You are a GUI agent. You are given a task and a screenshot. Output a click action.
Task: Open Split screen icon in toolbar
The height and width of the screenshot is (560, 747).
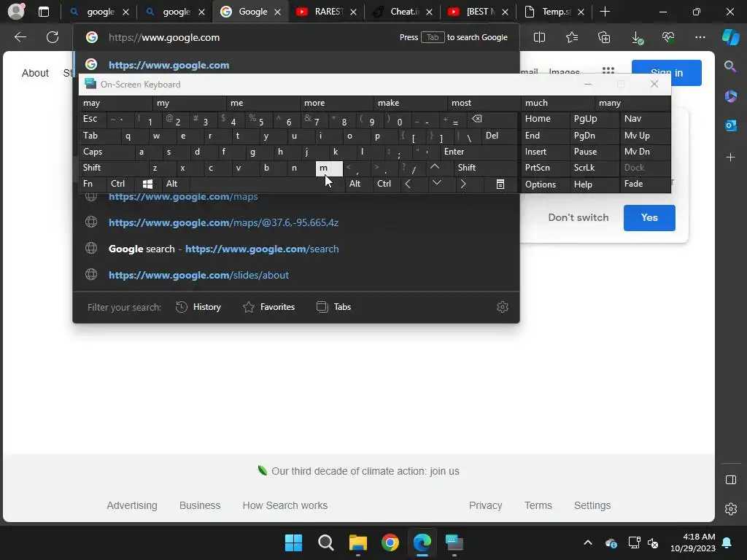pyautogui.click(x=539, y=37)
